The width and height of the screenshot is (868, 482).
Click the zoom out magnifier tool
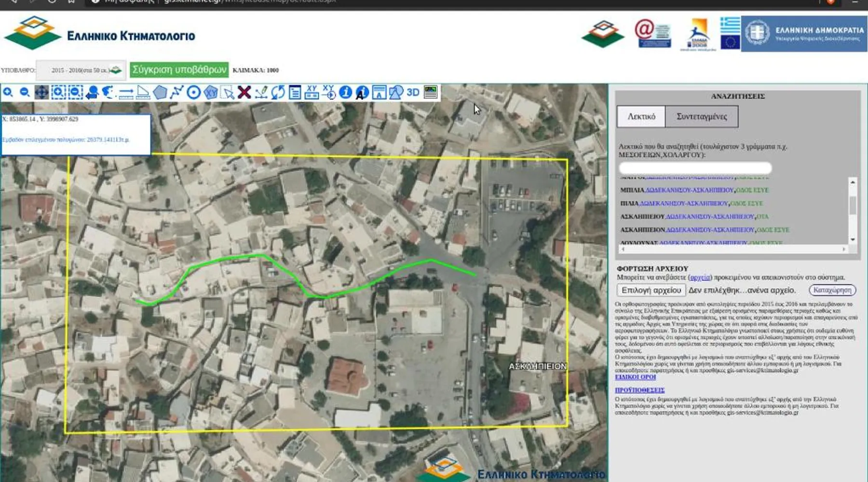pyautogui.click(x=25, y=92)
